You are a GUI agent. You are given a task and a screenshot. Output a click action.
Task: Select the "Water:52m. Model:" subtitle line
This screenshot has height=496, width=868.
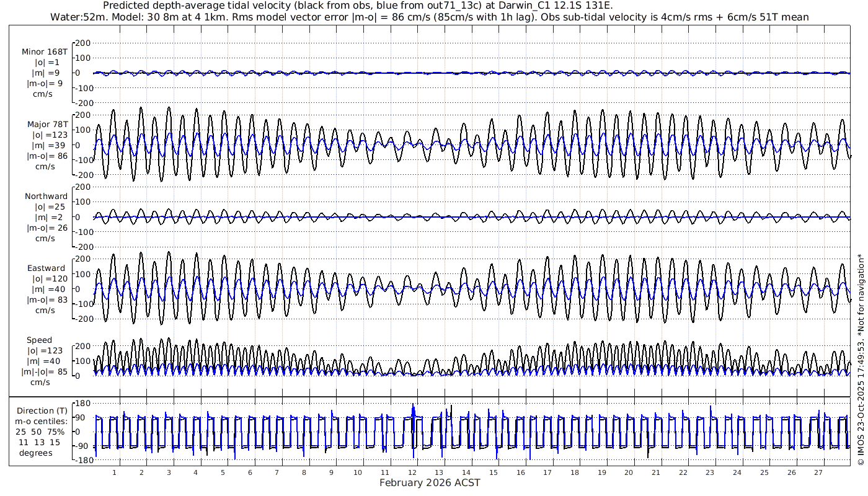(x=430, y=17)
